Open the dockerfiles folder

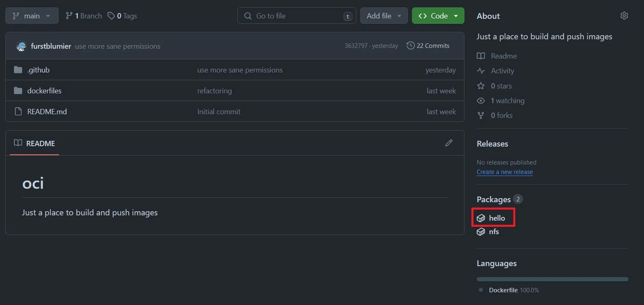(x=44, y=91)
